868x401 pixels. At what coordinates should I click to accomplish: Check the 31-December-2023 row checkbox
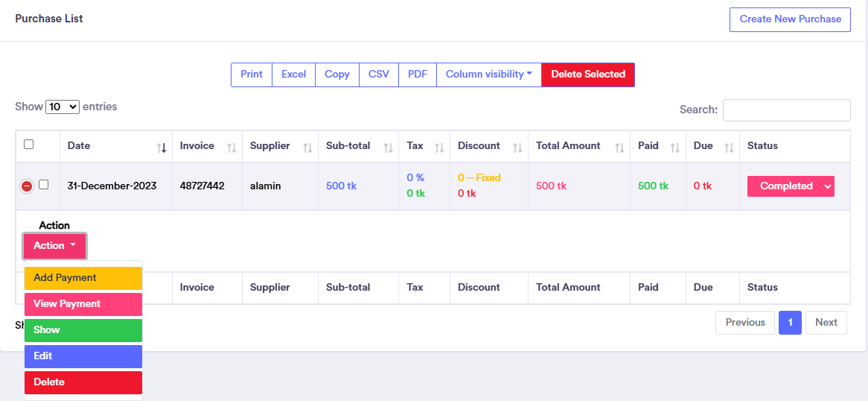coord(43,184)
